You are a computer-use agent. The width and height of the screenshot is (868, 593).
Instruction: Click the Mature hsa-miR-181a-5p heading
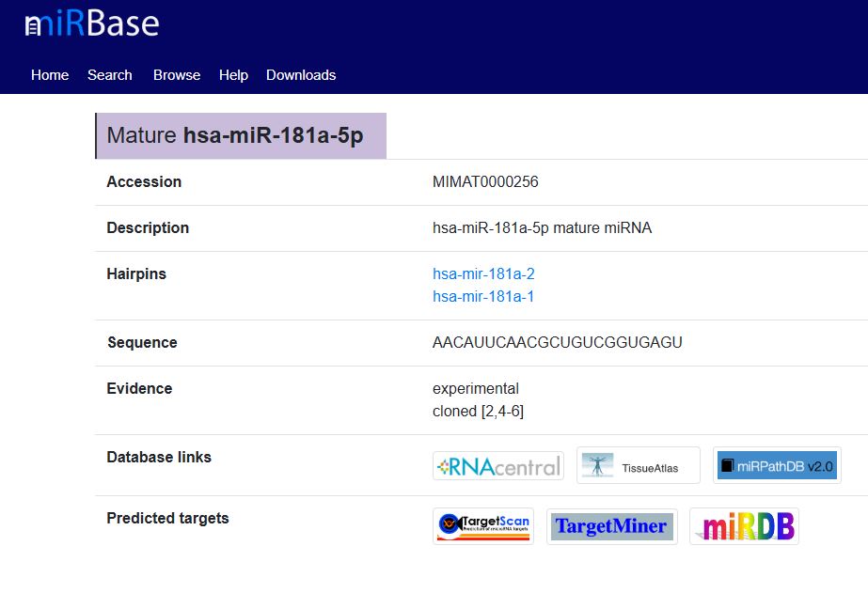click(235, 135)
